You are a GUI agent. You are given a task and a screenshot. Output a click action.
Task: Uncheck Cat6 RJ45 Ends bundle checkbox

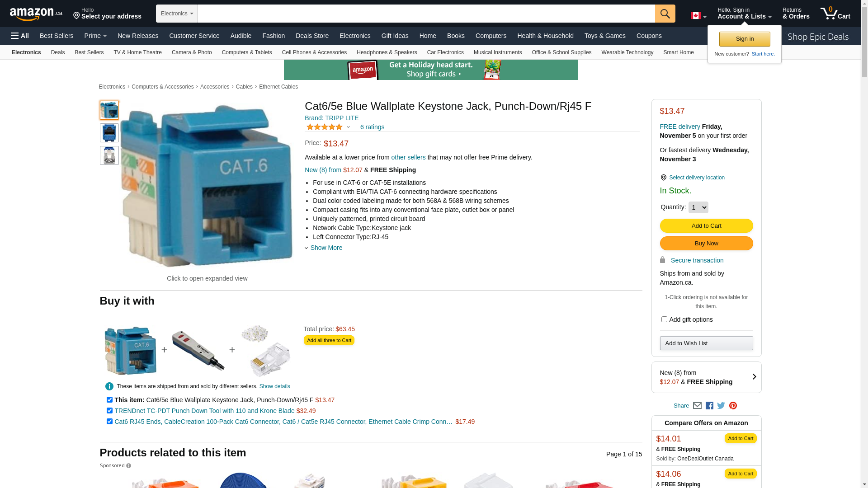109,422
